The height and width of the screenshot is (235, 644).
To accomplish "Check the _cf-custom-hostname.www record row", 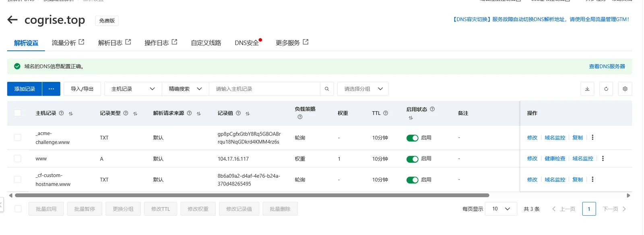I will 18,179.
